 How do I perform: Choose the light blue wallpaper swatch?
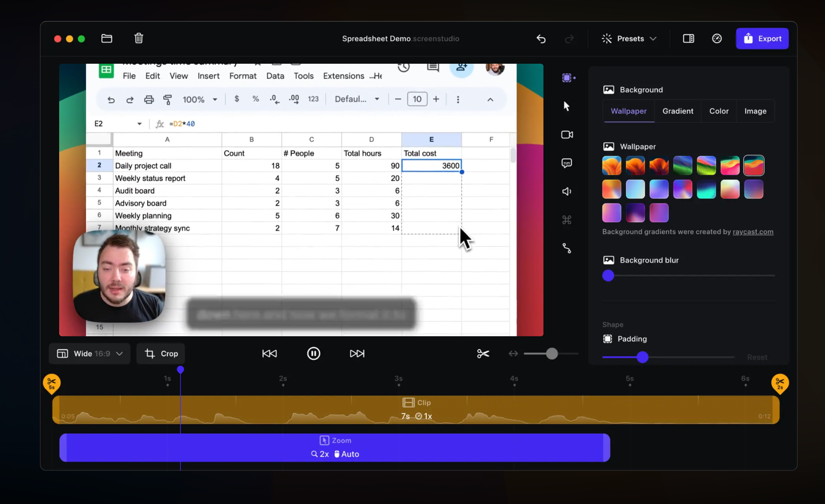click(x=635, y=189)
